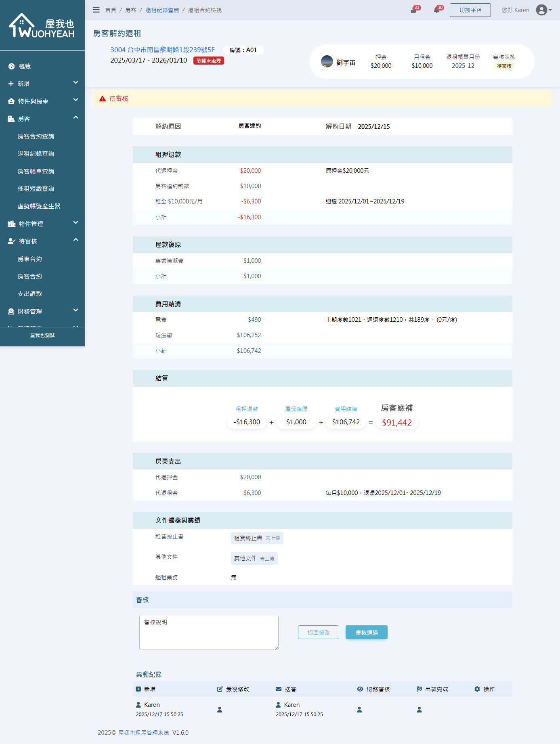Select 支出請款 under 待審核
Viewport: 560px width, 744px height.
pos(30,294)
